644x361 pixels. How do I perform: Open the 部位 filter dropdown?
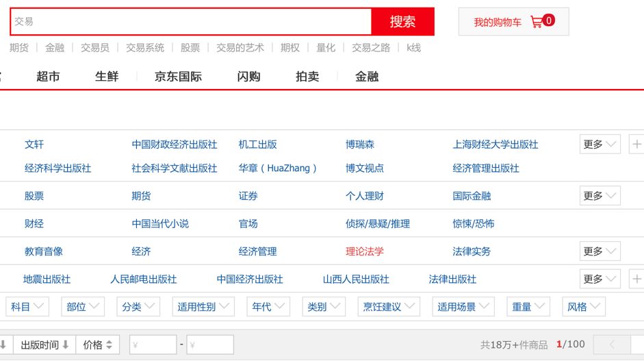[x=83, y=307]
